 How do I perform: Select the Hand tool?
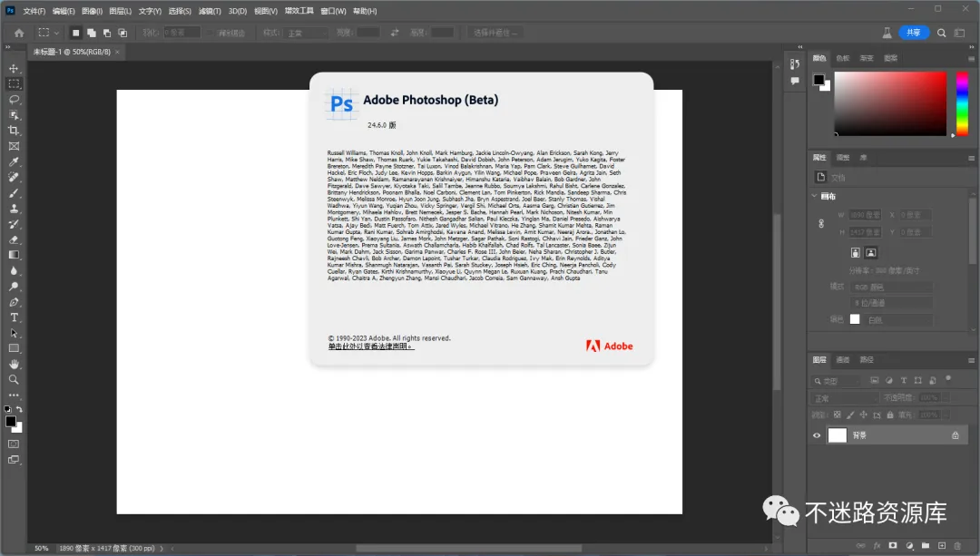tap(14, 365)
